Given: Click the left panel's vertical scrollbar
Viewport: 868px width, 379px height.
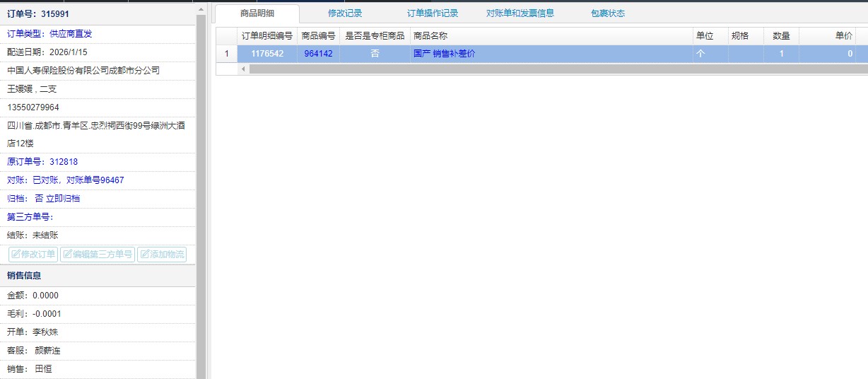Looking at the screenshot, I should [x=201, y=191].
